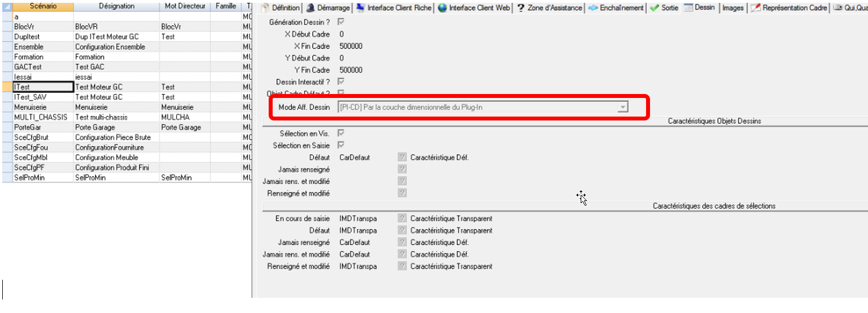The image size is (868, 313).
Task: Disable the Dessin Interactif checkbox
Action: tap(341, 82)
